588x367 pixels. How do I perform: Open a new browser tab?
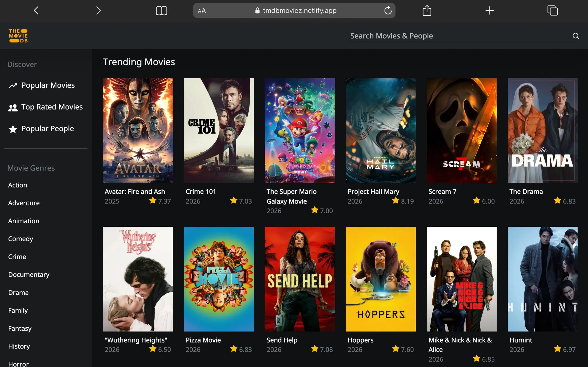coord(489,10)
